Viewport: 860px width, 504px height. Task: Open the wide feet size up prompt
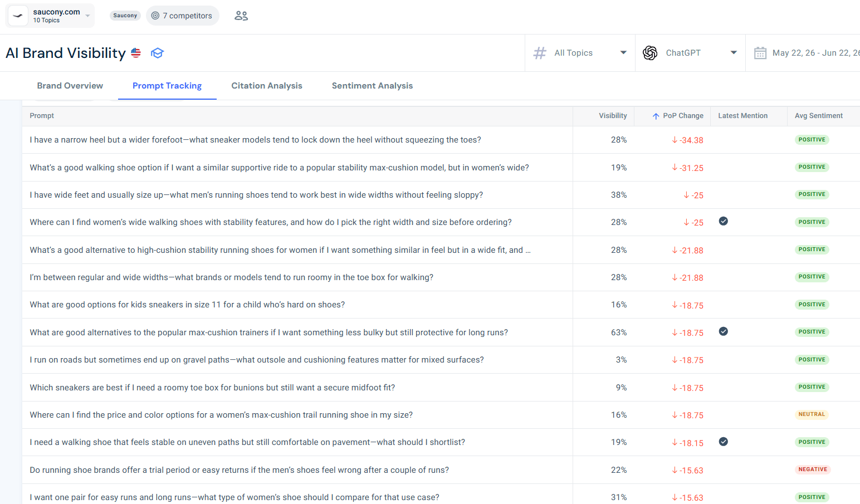256,195
